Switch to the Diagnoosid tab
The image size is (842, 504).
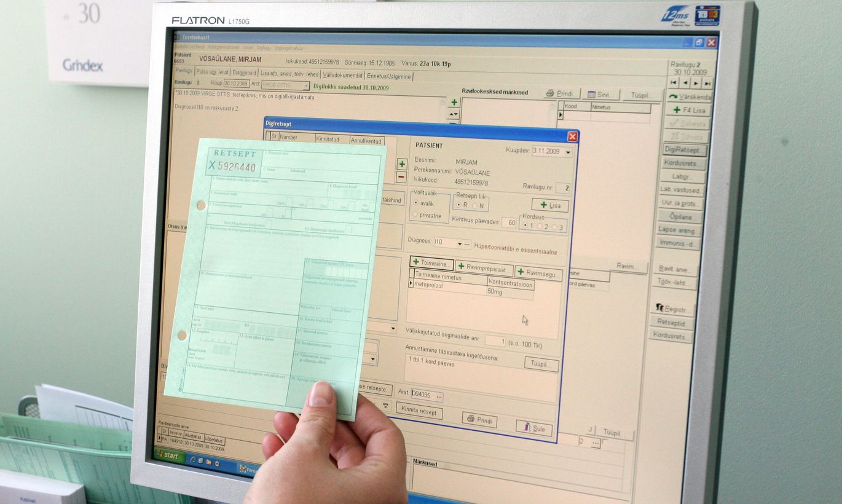tap(244, 73)
